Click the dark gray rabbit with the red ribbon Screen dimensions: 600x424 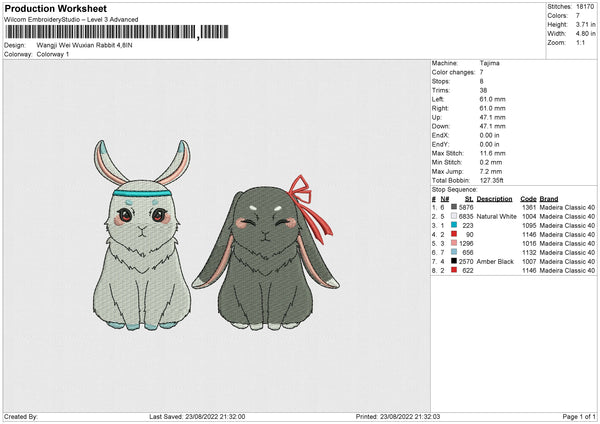coord(266,253)
